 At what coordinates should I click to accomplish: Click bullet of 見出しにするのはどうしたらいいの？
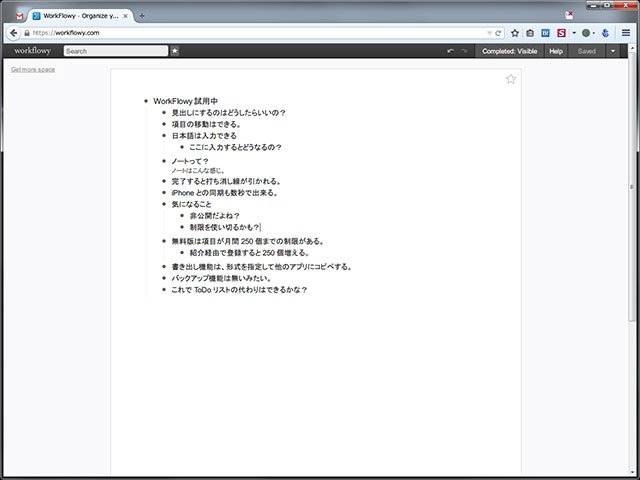point(164,112)
